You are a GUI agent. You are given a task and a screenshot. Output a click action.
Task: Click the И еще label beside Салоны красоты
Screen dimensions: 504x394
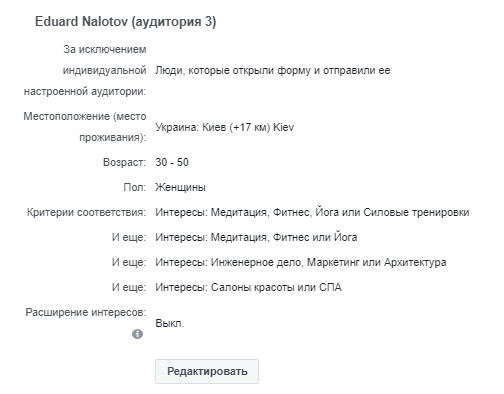[x=129, y=287]
